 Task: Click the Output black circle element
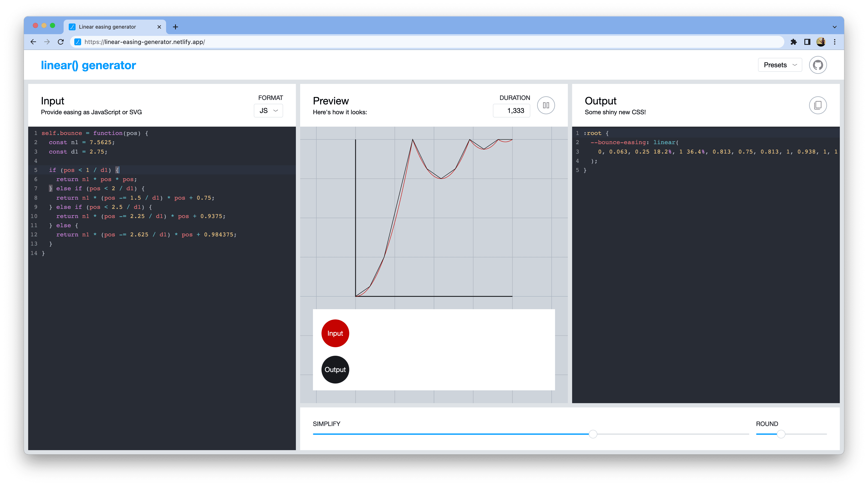(335, 369)
